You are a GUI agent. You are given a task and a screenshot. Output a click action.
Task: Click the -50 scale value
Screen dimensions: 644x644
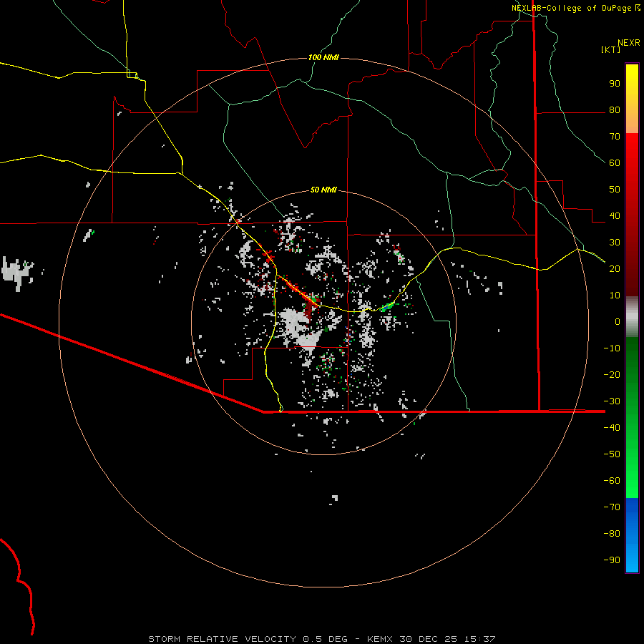612,454
